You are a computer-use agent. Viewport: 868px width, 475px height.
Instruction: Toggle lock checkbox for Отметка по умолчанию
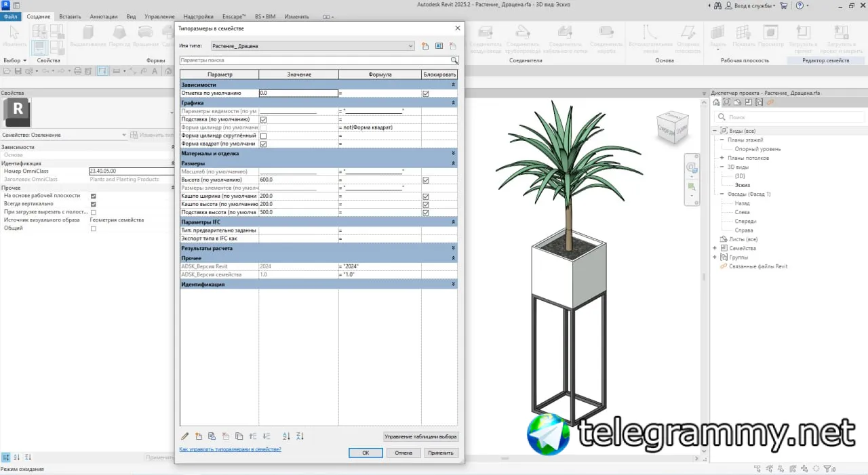pyautogui.click(x=426, y=94)
